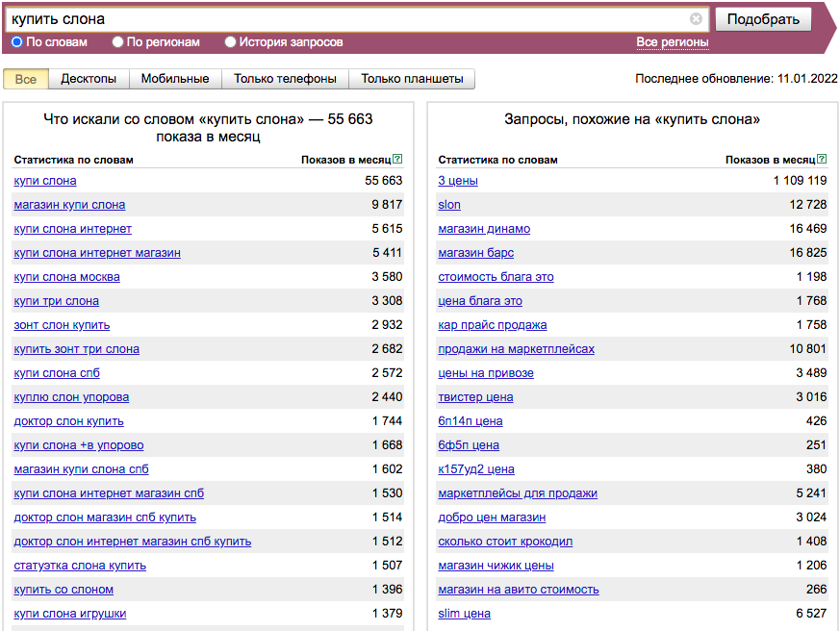This screenshot has height=631, width=840.
Task: Click the '9 817' impressions value
Action: (387, 205)
